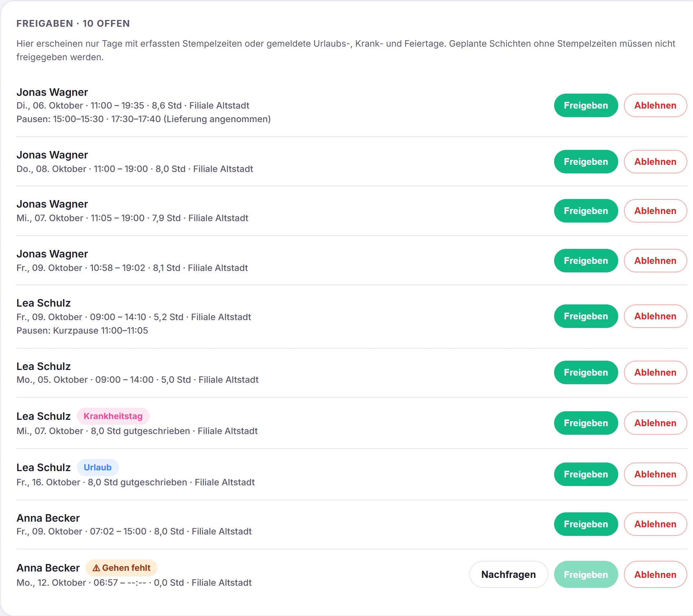Click 'Fr., 09. Oktober · 07:02 – 15:00' line
The image size is (693, 616).
(134, 531)
